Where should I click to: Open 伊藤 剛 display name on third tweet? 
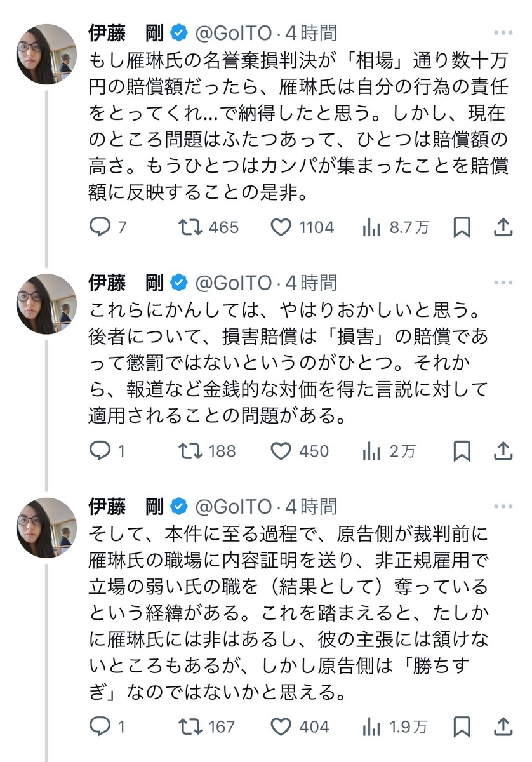pos(126,507)
